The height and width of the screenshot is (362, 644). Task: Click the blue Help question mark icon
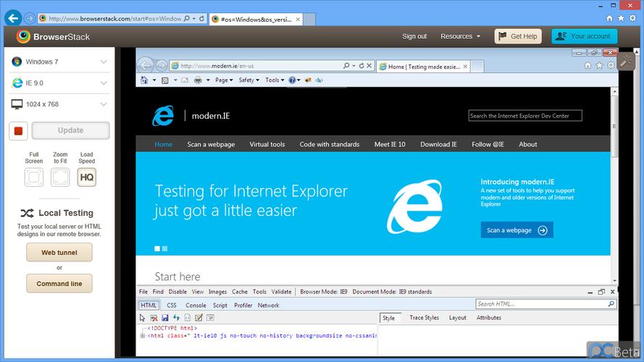[x=292, y=80]
